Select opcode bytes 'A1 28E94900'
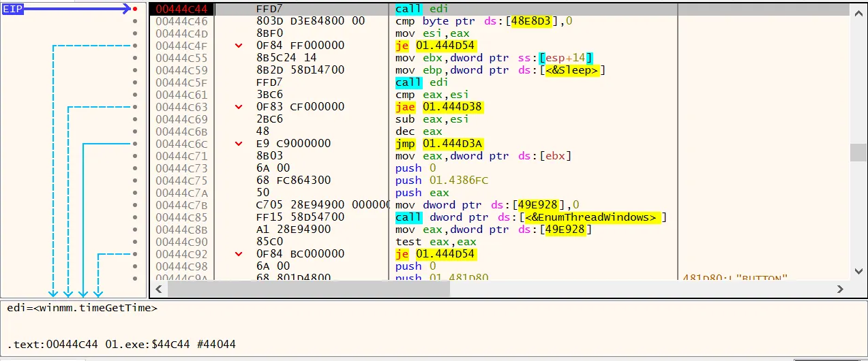The image size is (868, 361). 293,230
